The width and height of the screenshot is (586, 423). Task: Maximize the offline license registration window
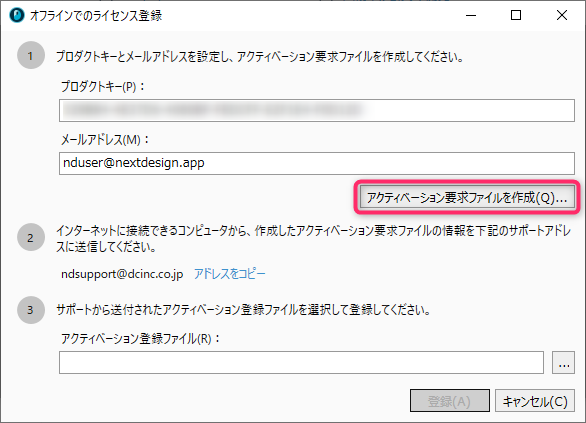coord(516,15)
